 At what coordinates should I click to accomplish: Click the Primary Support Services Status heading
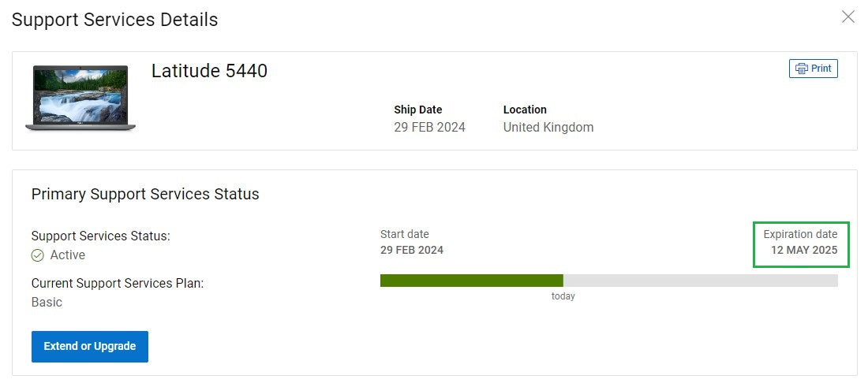pyautogui.click(x=145, y=194)
